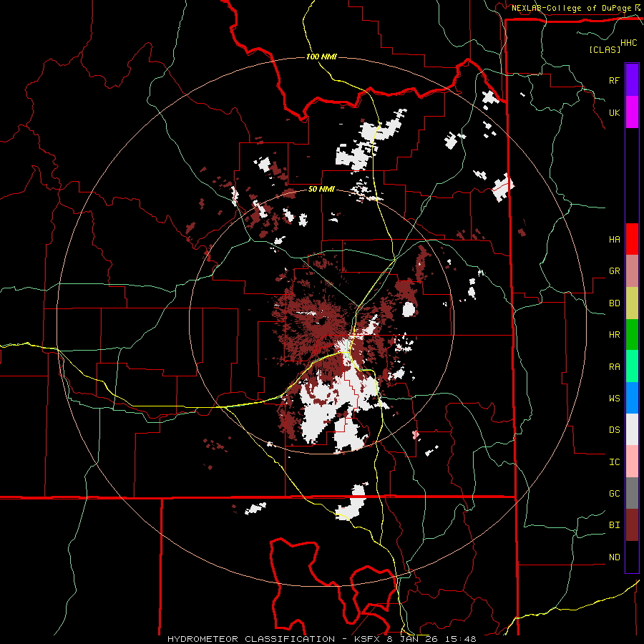Click the RF purple legend swatch

[632, 80]
